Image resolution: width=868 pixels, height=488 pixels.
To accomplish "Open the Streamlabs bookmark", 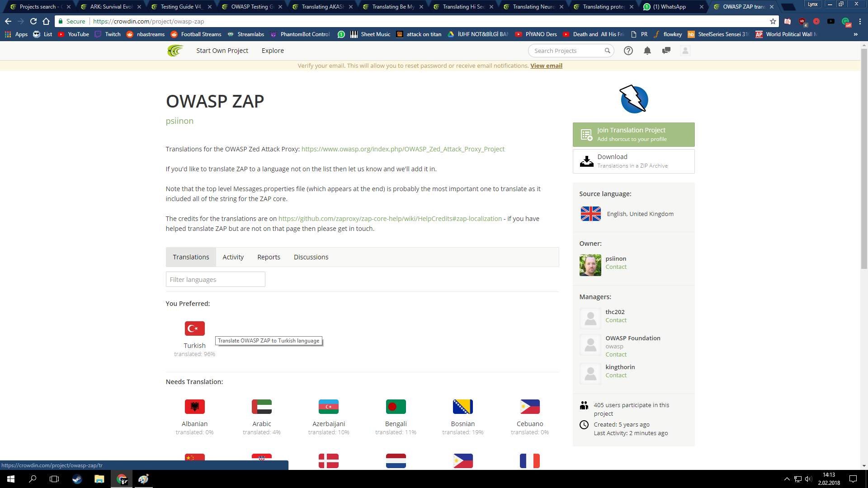I will pyautogui.click(x=246, y=34).
